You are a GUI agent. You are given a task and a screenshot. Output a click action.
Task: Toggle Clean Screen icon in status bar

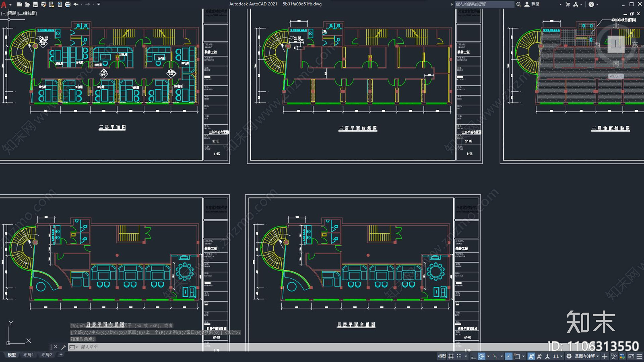click(631, 356)
